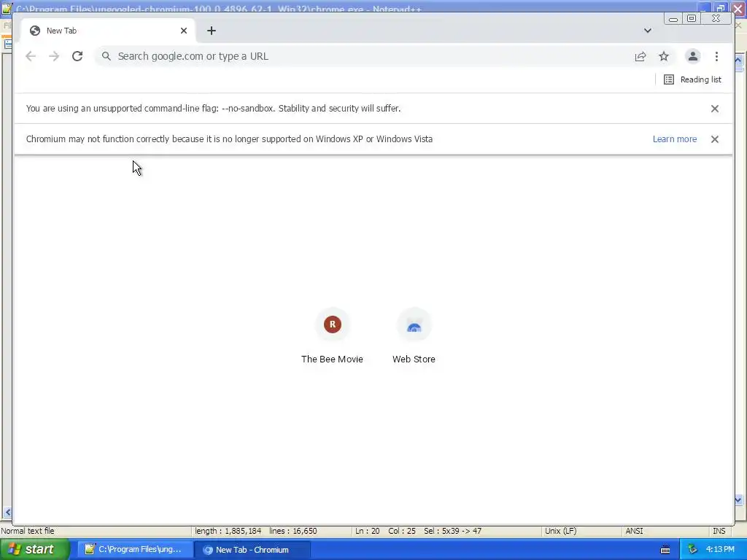The height and width of the screenshot is (560, 747).
Task: Expand the tab search chevron
Action: pos(648,31)
